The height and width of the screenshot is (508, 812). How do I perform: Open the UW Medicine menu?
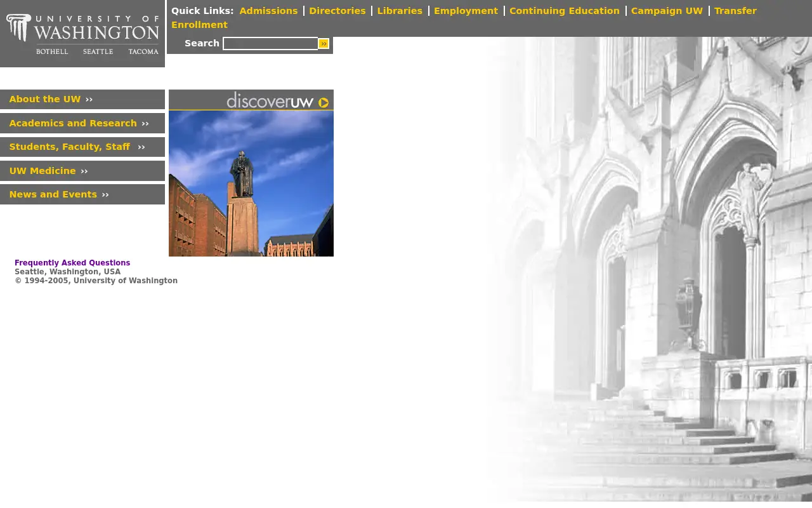[x=82, y=171]
